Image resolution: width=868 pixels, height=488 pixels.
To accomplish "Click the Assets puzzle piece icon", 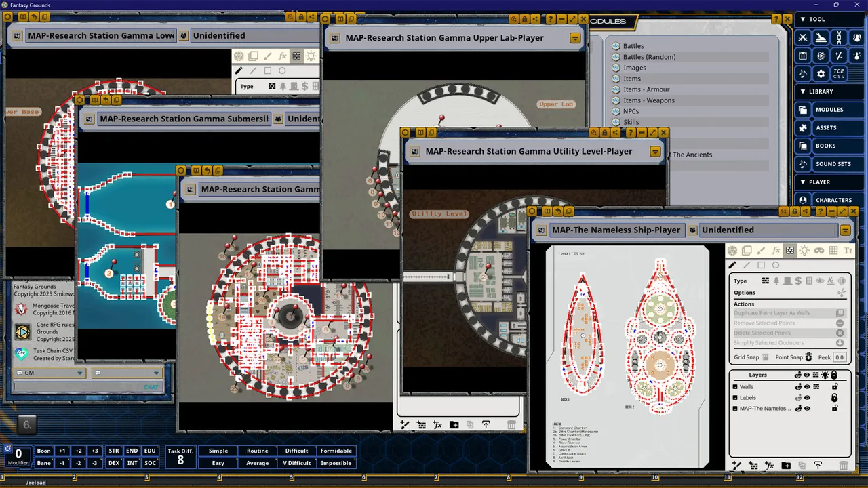I will pyautogui.click(x=803, y=127).
